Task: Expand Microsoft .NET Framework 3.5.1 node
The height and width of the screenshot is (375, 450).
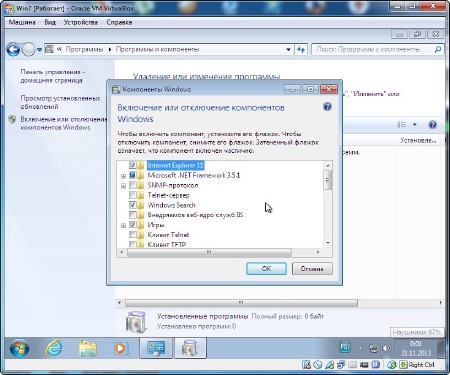Action: pyautogui.click(x=123, y=176)
